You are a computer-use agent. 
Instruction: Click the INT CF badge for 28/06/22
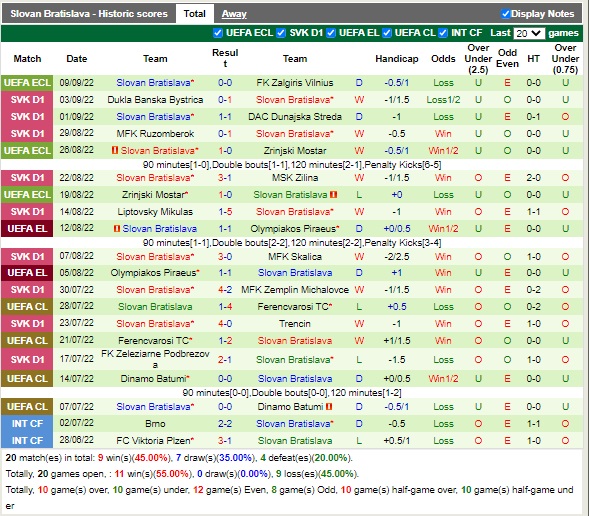27,440
